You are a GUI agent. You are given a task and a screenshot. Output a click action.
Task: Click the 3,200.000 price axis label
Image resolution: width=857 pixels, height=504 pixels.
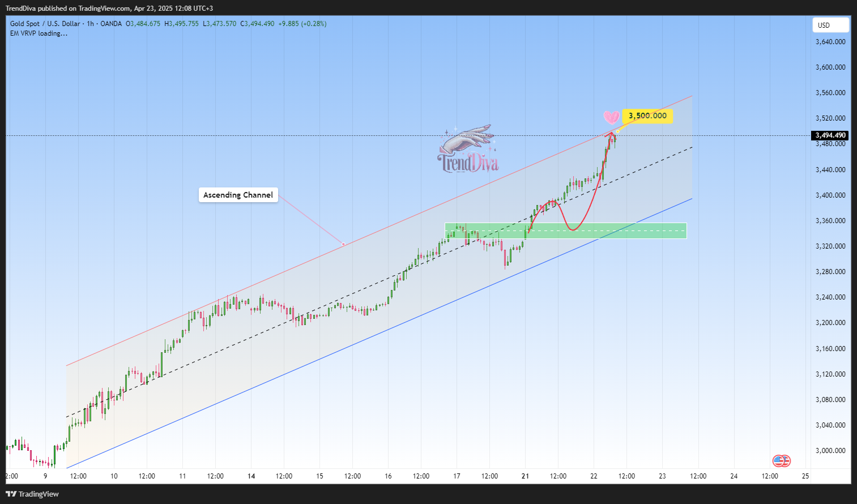pos(830,323)
